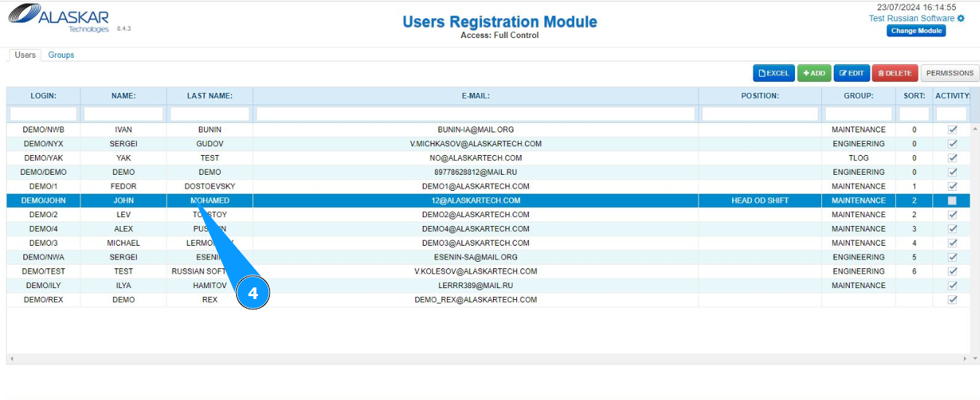980x400 pixels.
Task: Select the DEMO/DEMO login cell
Action: [43, 172]
